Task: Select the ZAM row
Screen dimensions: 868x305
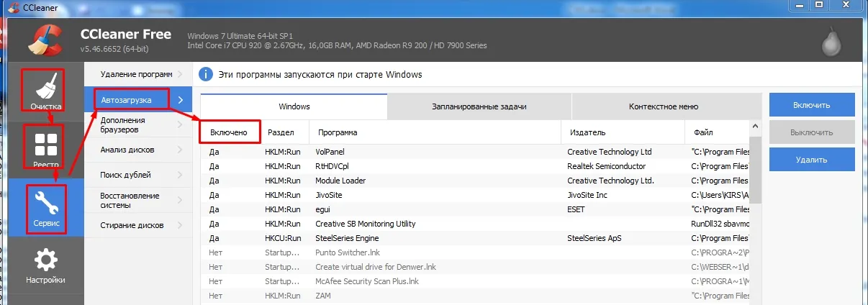Action: (x=476, y=296)
